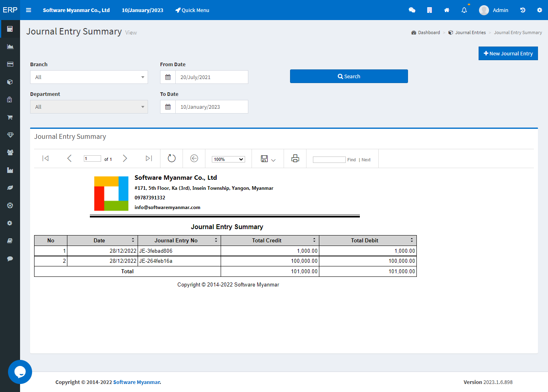The height and width of the screenshot is (392, 548).
Task: Sort report by Total Debit column
Action: [412, 240]
